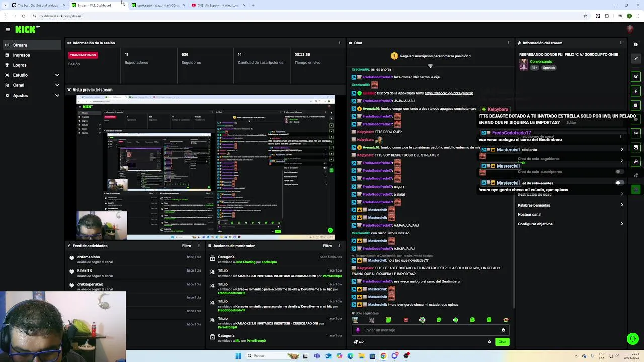Click follower KneklTK in activity feed

[85, 271]
